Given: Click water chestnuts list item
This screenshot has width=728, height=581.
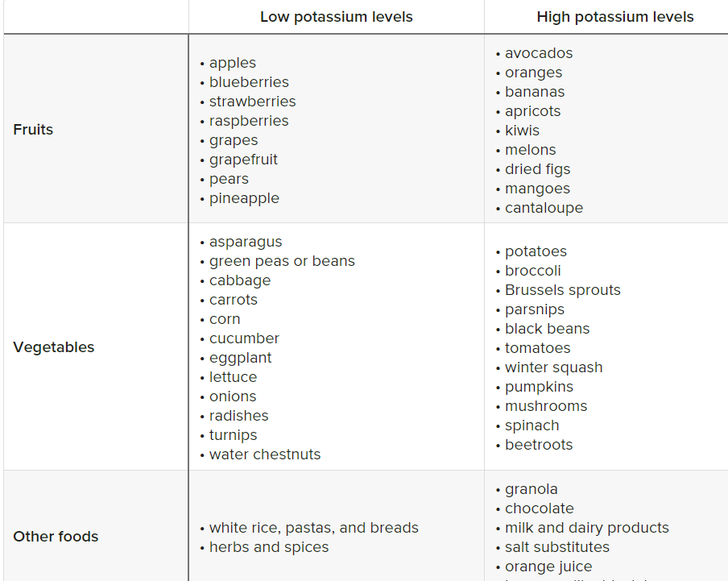Looking at the screenshot, I should pyautogui.click(x=265, y=454).
